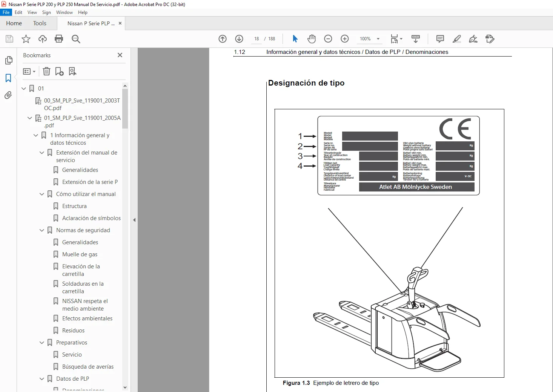
Task: Jump to Extensión de la serie P bookmark
Action: click(90, 182)
